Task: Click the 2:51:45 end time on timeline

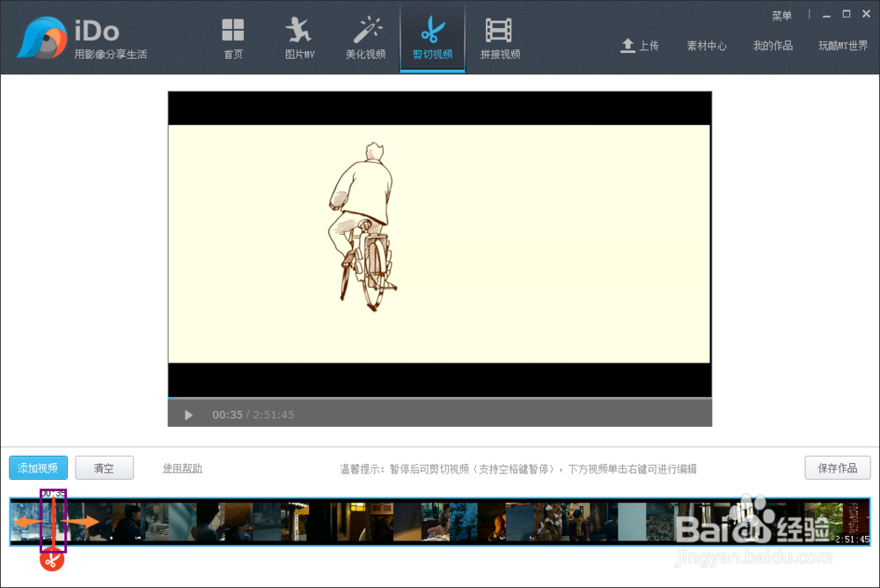Action: coord(852,539)
